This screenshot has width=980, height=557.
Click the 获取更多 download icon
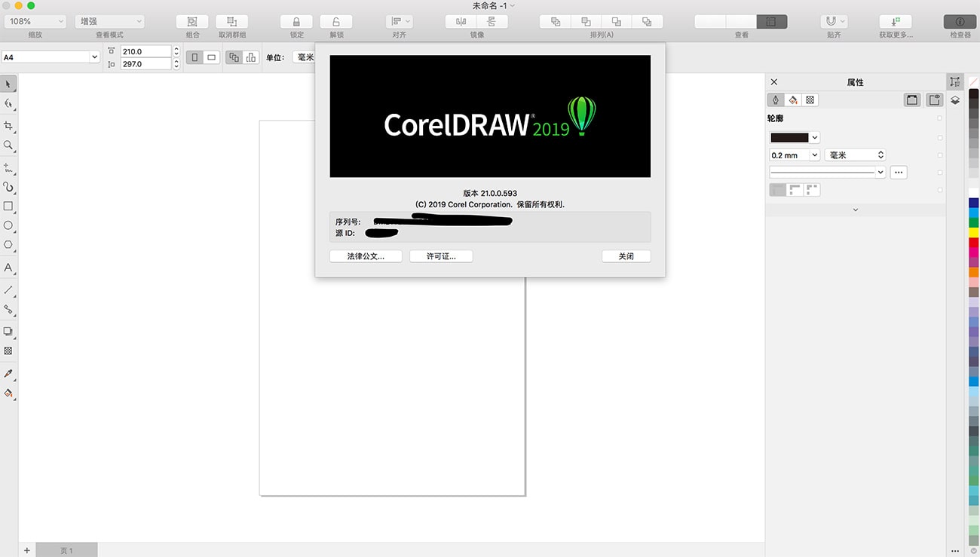895,22
